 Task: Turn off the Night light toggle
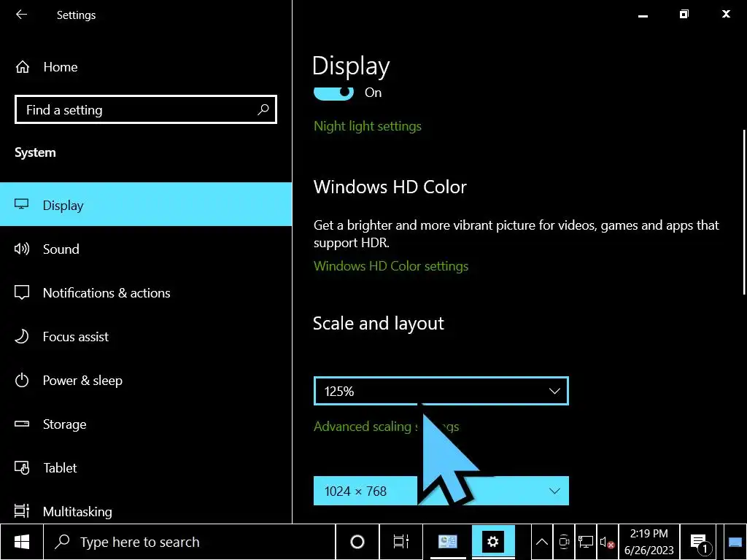point(333,93)
